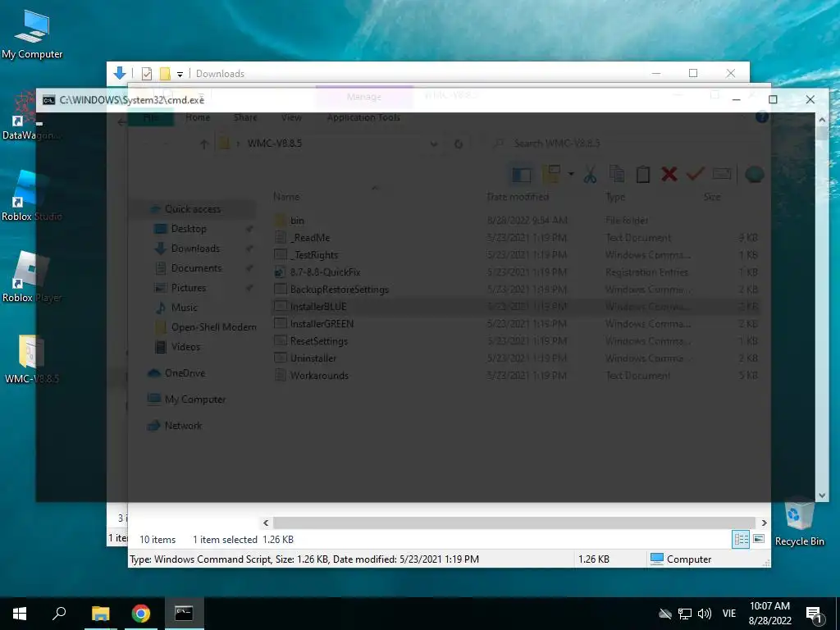Select the _TestRights script

click(516, 254)
